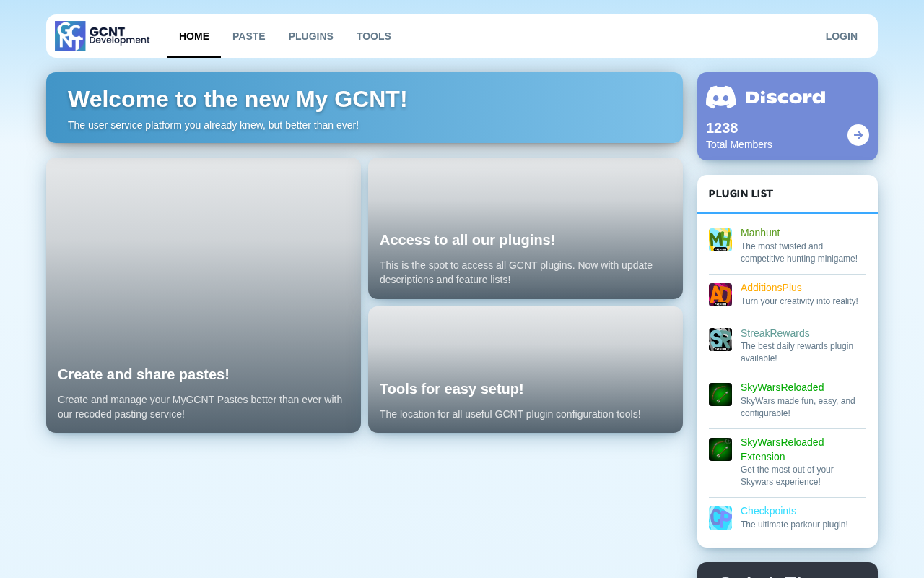Click the Welcome to the new My GCNT heading
Image resolution: width=924 pixels, height=578 pixels.
click(237, 99)
